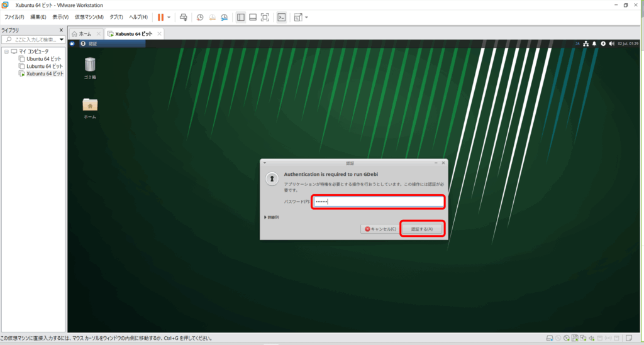
Task: Click the 認証する(A) authenticate button
Action: coord(422,229)
